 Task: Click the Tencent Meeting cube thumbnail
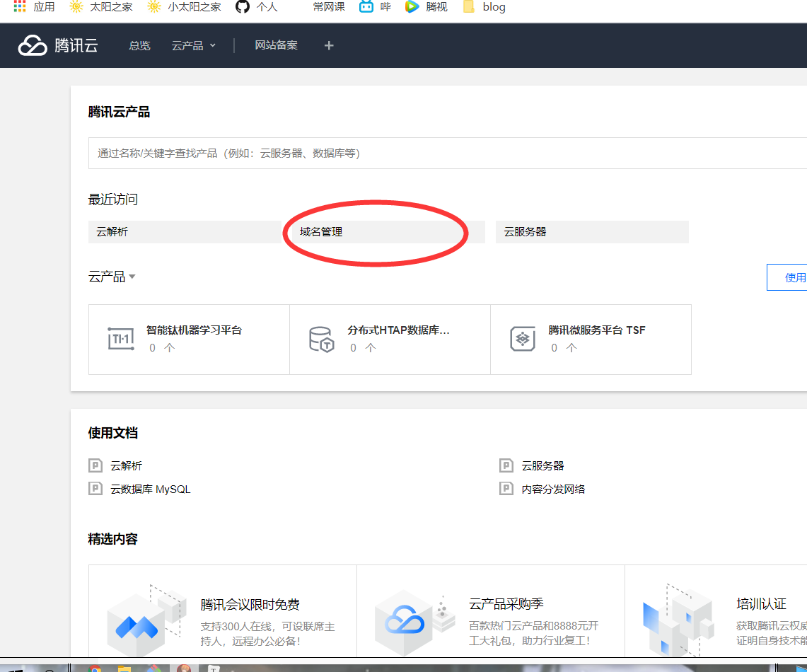point(146,620)
